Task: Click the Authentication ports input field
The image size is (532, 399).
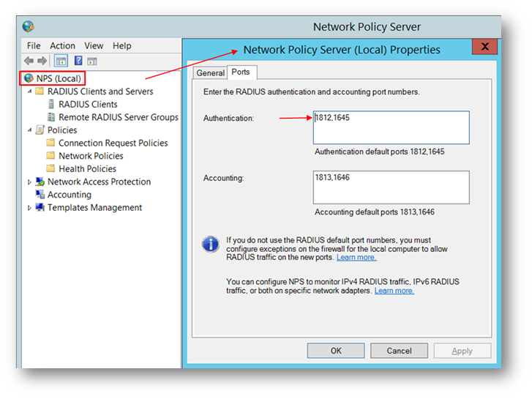Action: coord(391,127)
